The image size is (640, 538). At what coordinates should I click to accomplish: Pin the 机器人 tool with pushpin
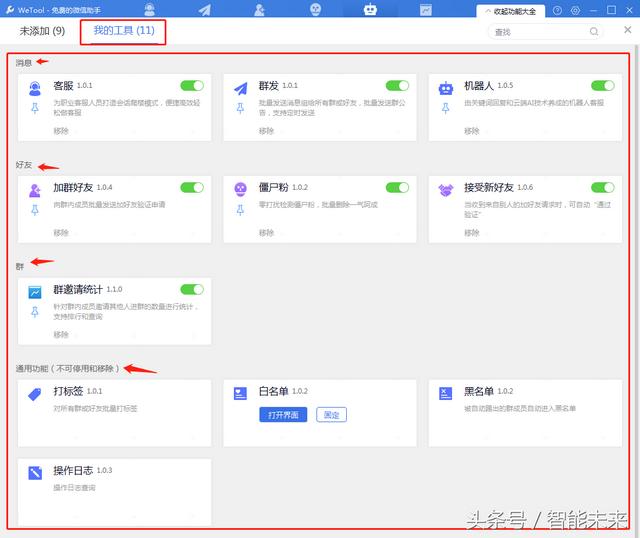pyautogui.click(x=446, y=108)
